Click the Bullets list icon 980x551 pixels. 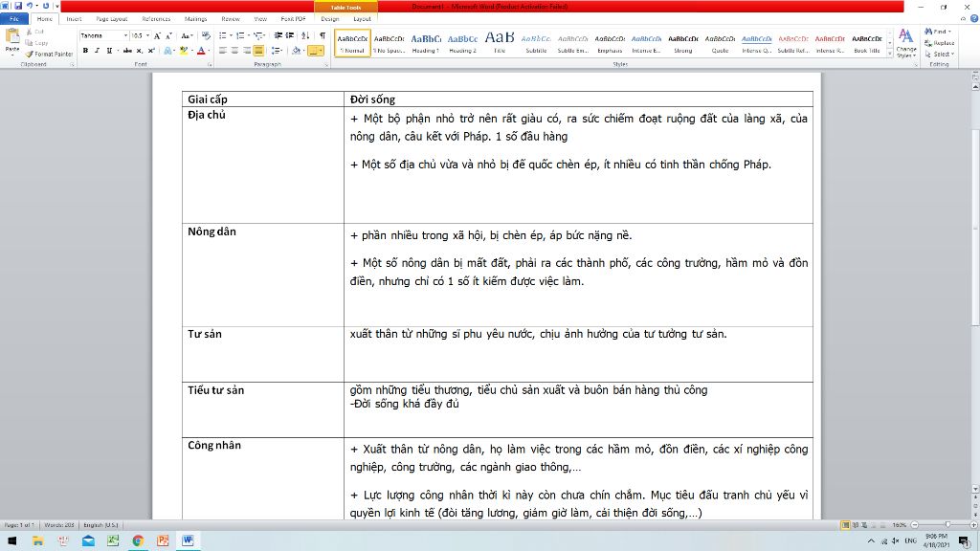coord(223,35)
